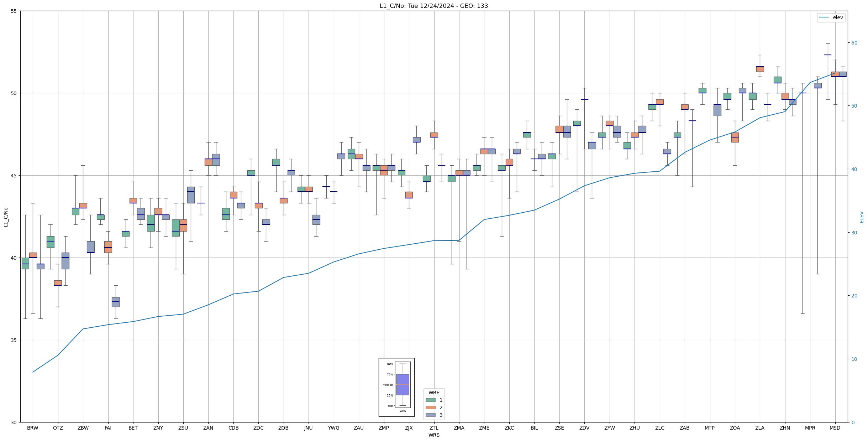
Task: Click the chart title L1_C/No text
Action: (x=434, y=6)
